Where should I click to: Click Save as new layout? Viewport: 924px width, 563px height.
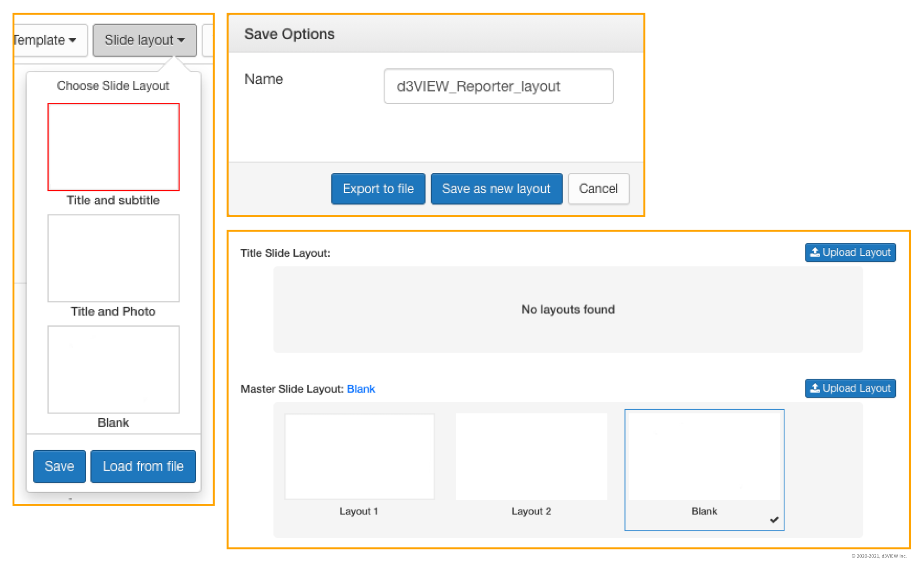[x=496, y=189]
